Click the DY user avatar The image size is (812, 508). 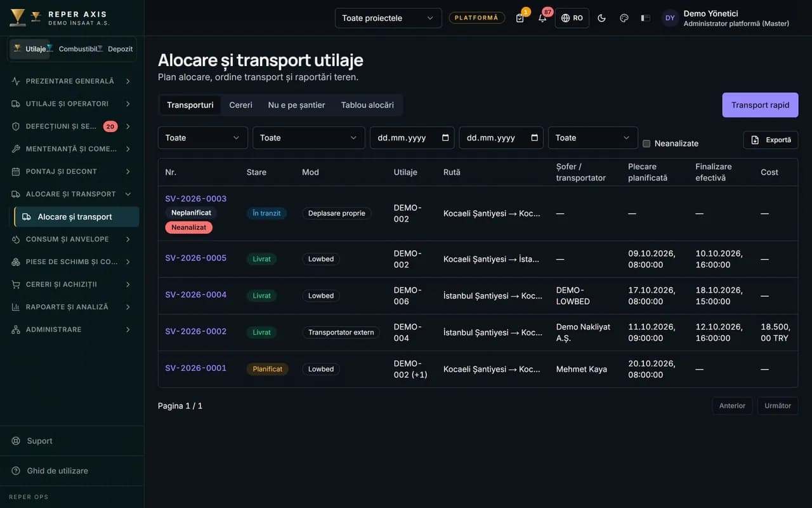tap(670, 18)
